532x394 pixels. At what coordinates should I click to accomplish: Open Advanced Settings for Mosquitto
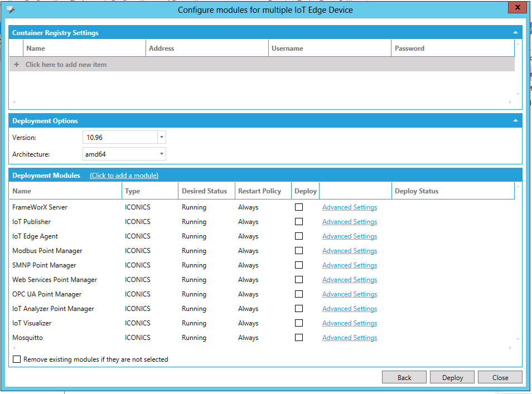click(x=350, y=338)
